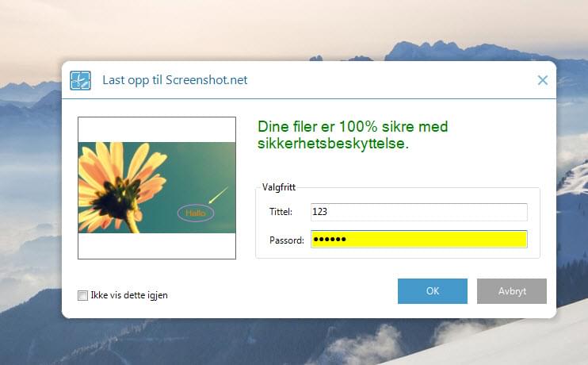Click the 'Valgfritt' group box heading

point(278,187)
